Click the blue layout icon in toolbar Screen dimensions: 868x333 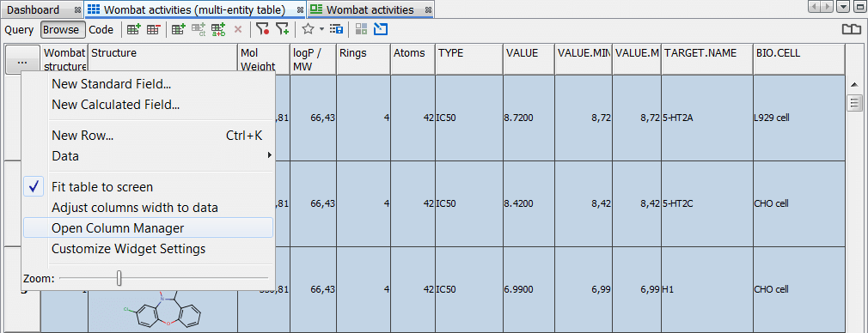(x=381, y=29)
